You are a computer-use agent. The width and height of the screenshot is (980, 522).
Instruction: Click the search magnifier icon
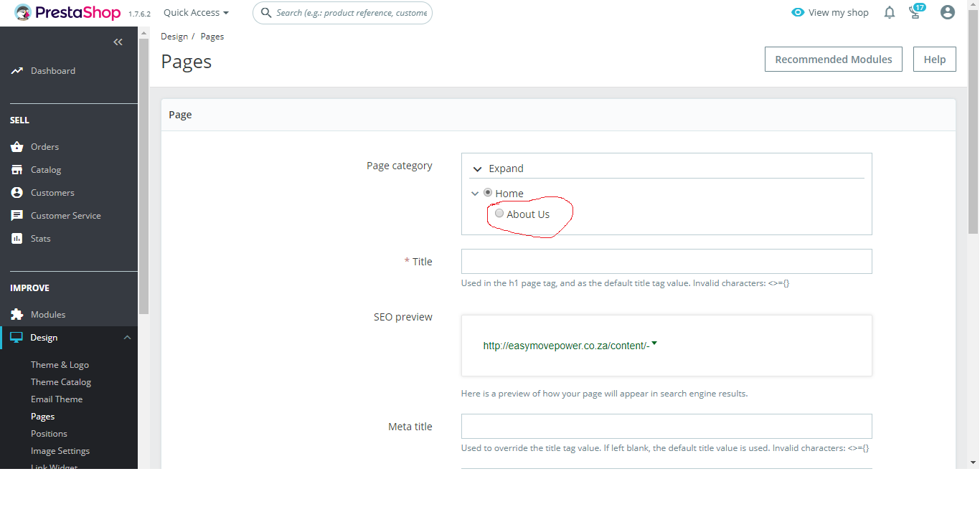click(x=266, y=13)
